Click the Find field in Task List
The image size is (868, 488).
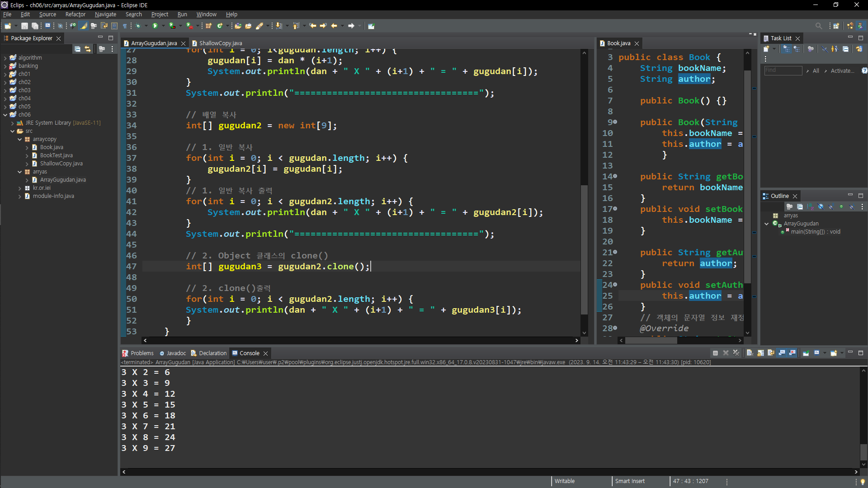click(x=783, y=70)
